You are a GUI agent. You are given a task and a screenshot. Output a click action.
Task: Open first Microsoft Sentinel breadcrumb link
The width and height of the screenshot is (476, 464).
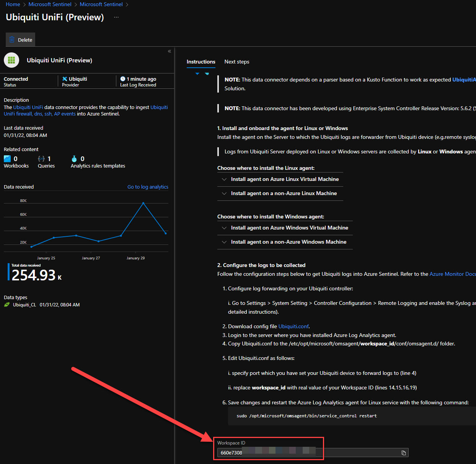click(50, 4)
